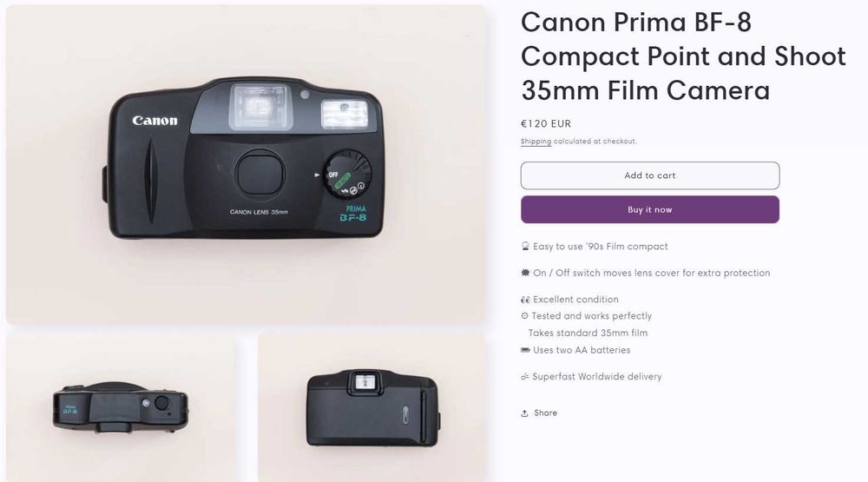868x482 pixels.
Task: Click the Share text label
Action: pyautogui.click(x=545, y=413)
